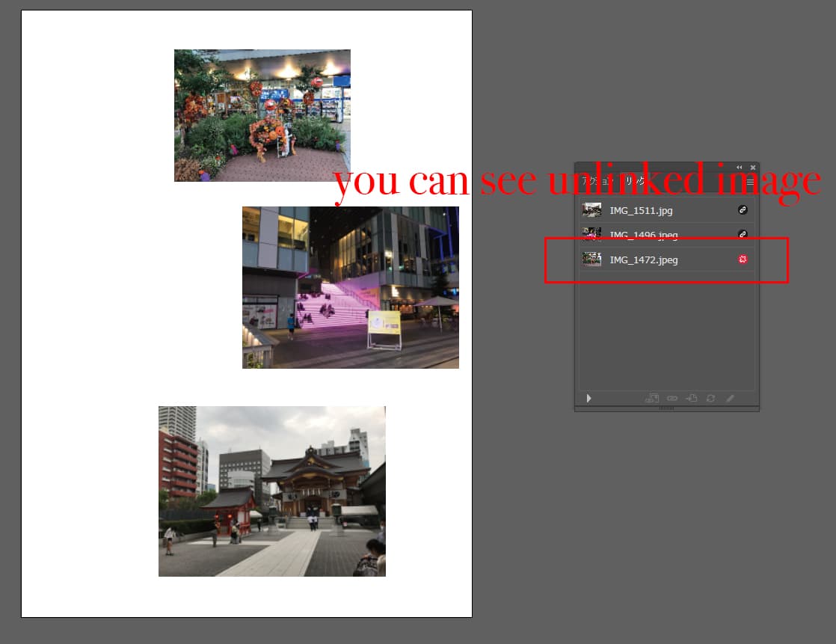The image size is (836, 644).
Task: Click the thumbnail of IMG_1511.jpg
Action: 591,210
